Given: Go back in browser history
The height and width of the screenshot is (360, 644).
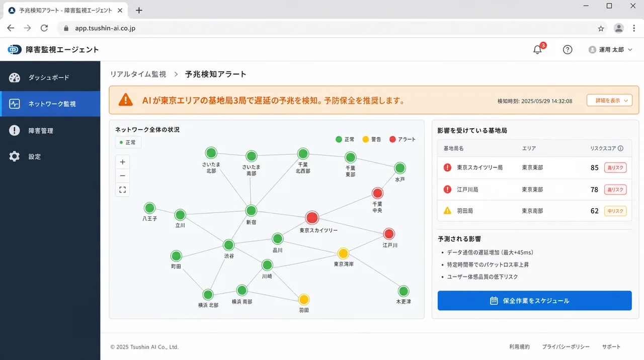Looking at the screenshot, I should tap(11, 28).
